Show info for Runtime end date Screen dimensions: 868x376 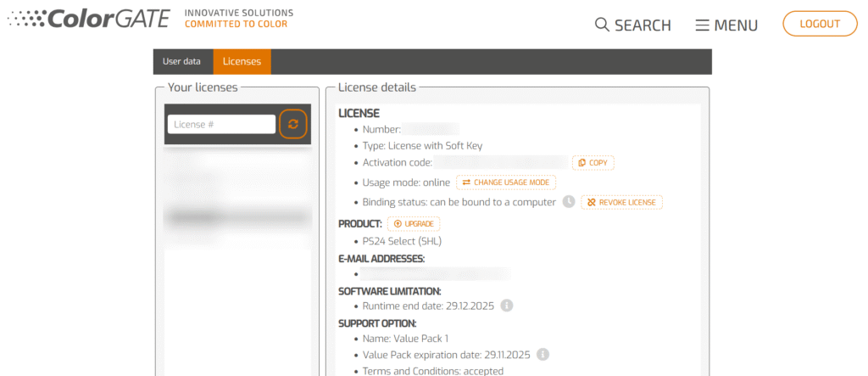(506, 306)
